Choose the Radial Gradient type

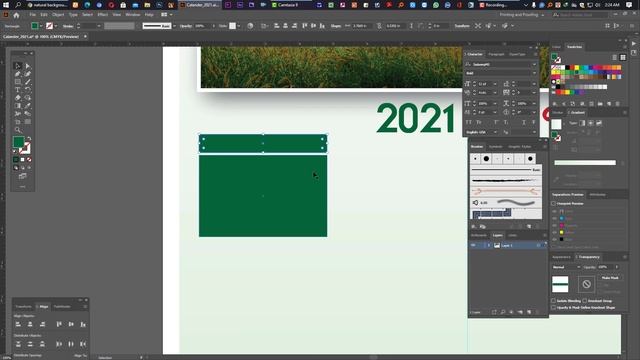[591, 123]
